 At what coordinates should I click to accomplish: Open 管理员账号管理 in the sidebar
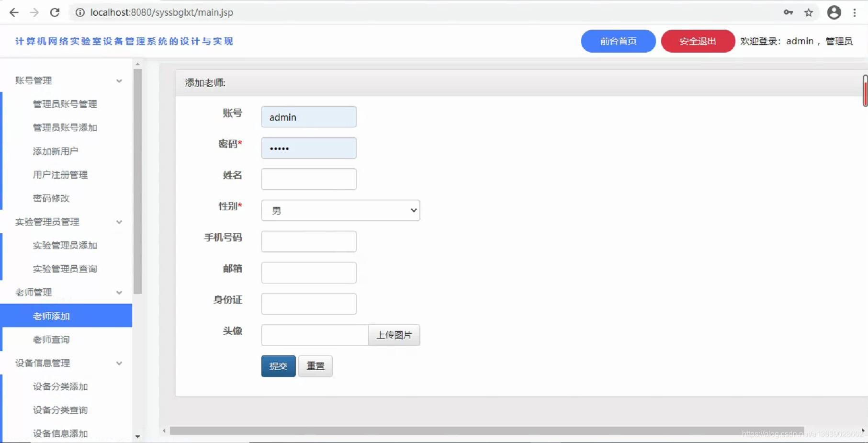click(65, 104)
